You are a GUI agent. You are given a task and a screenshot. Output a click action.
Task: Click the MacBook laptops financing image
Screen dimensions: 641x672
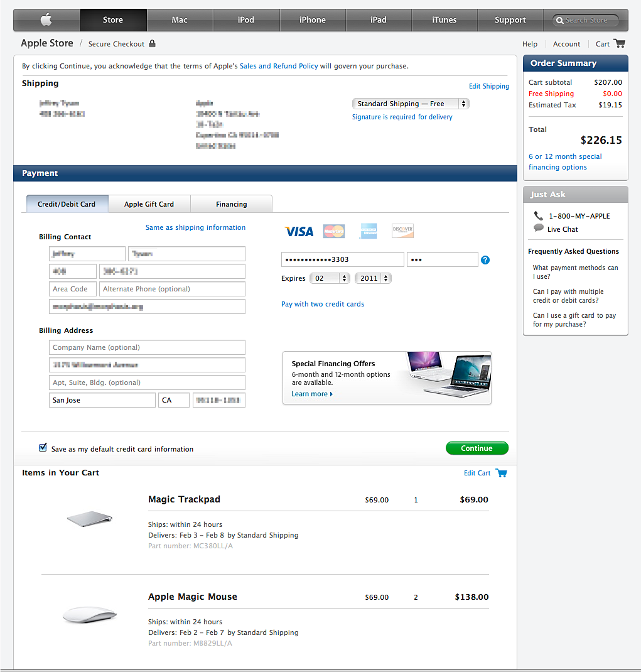coord(448,374)
